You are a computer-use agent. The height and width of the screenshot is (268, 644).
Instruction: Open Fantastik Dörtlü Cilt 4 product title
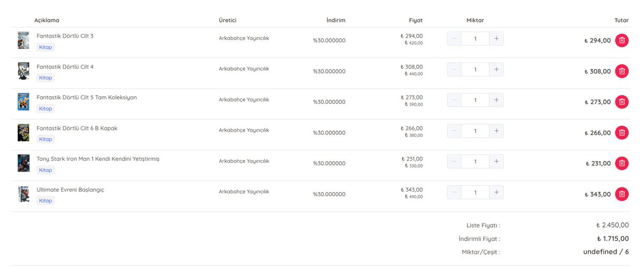click(65, 67)
